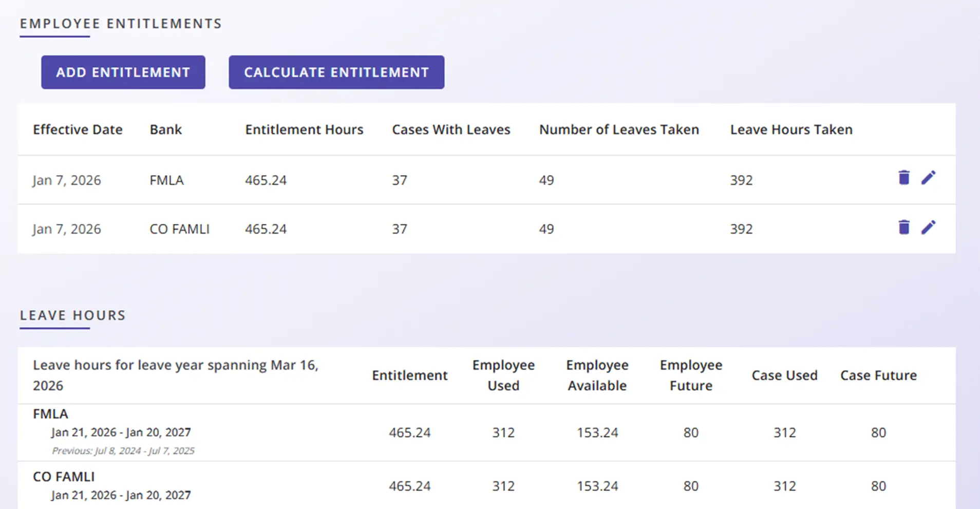980x509 pixels.
Task: Click Number of Leaves Taken header
Action: pyautogui.click(x=619, y=129)
